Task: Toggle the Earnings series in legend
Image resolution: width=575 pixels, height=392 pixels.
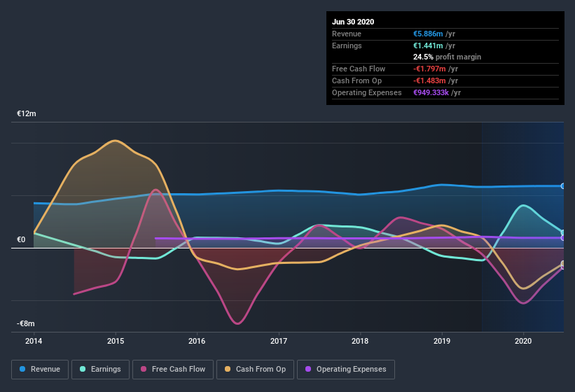Action: (x=100, y=369)
